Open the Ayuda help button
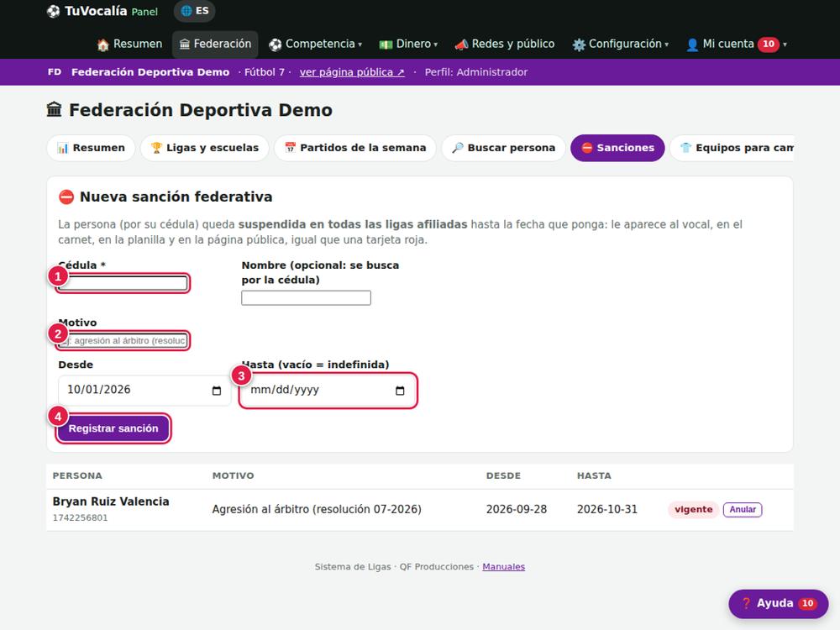Screen dimensions: 840x630 779,604
